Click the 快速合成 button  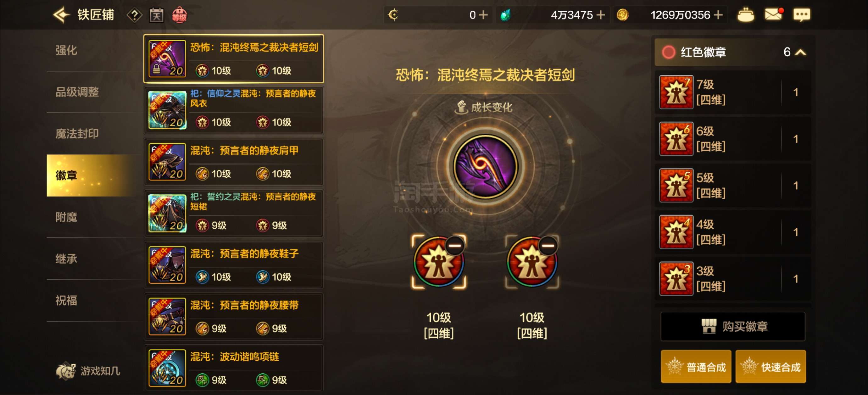coord(770,366)
